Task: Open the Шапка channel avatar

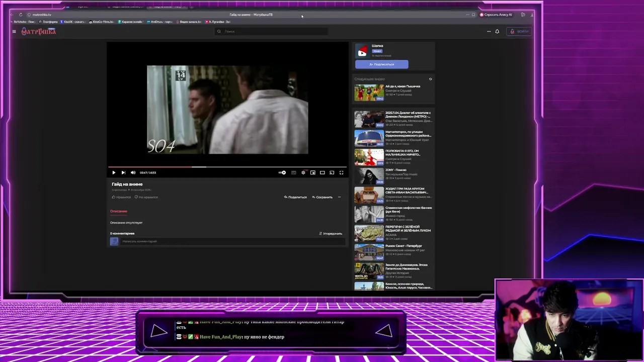Action: [362, 51]
